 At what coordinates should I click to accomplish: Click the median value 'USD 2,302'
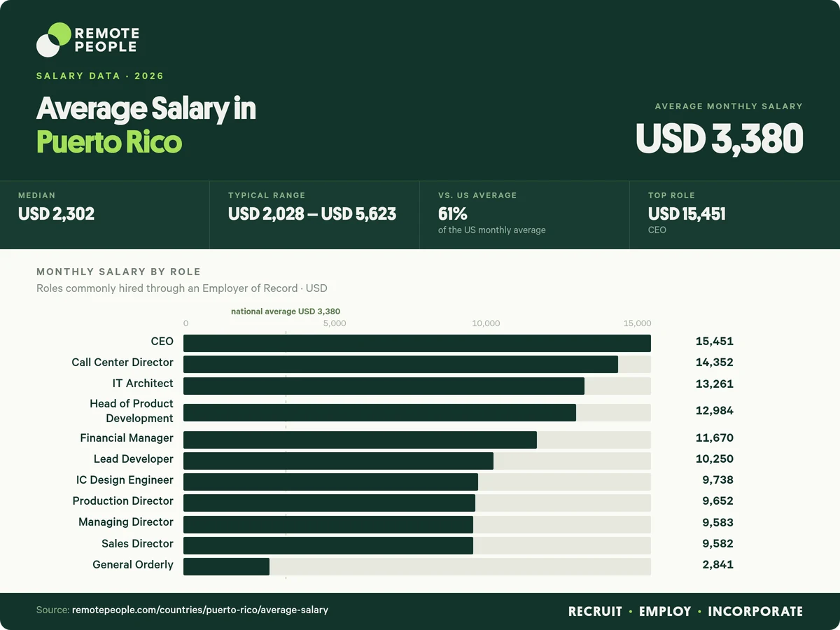click(56, 213)
